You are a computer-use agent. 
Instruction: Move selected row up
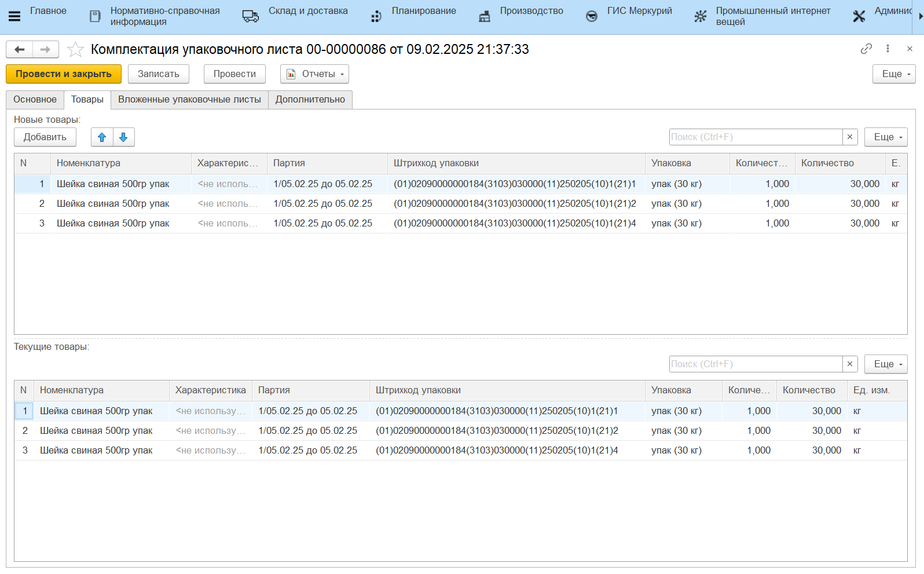click(102, 137)
